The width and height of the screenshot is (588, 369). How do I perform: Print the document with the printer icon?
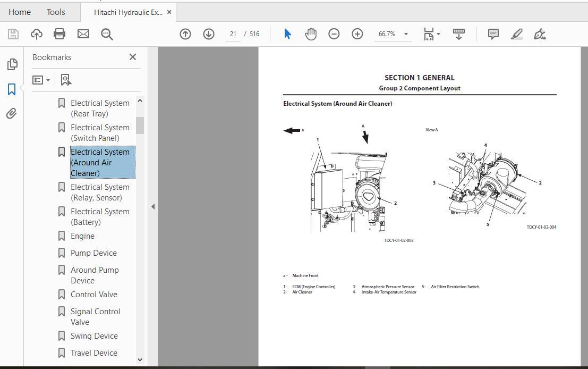coord(59,34)
